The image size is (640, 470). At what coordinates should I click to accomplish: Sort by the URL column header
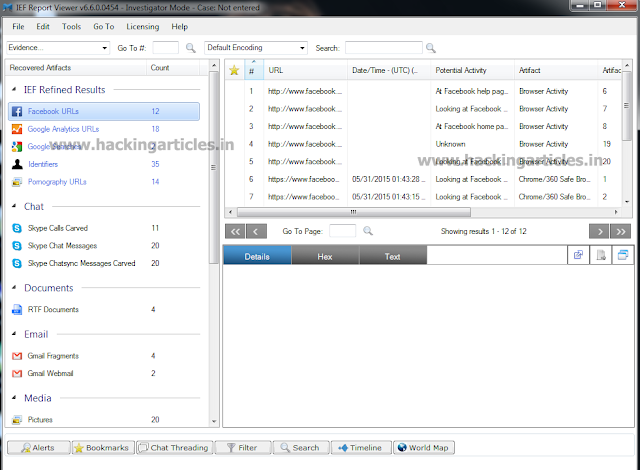coord(306,70)
